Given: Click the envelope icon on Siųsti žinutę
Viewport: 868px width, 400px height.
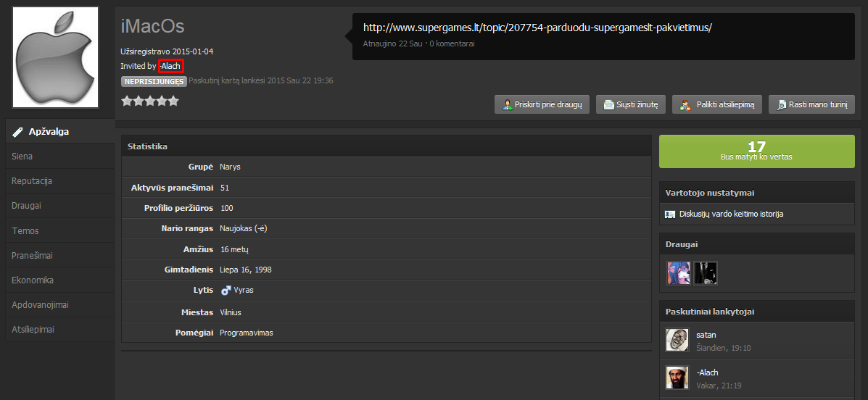Looking at the screenshot, I should [608, 104].
